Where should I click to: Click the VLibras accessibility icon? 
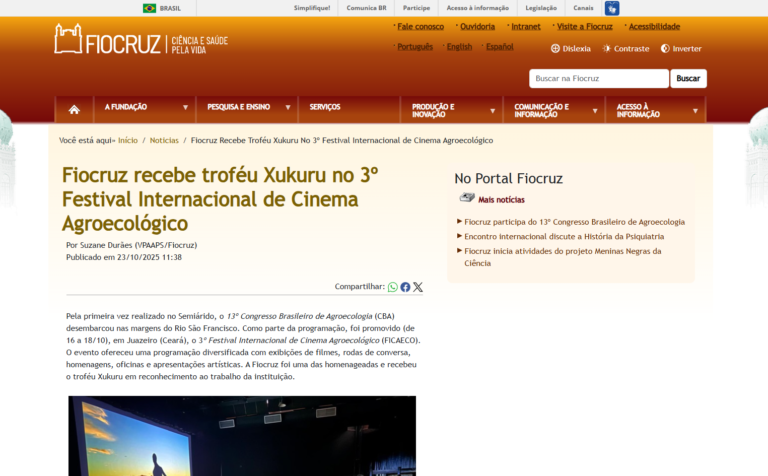click(612, 8)
